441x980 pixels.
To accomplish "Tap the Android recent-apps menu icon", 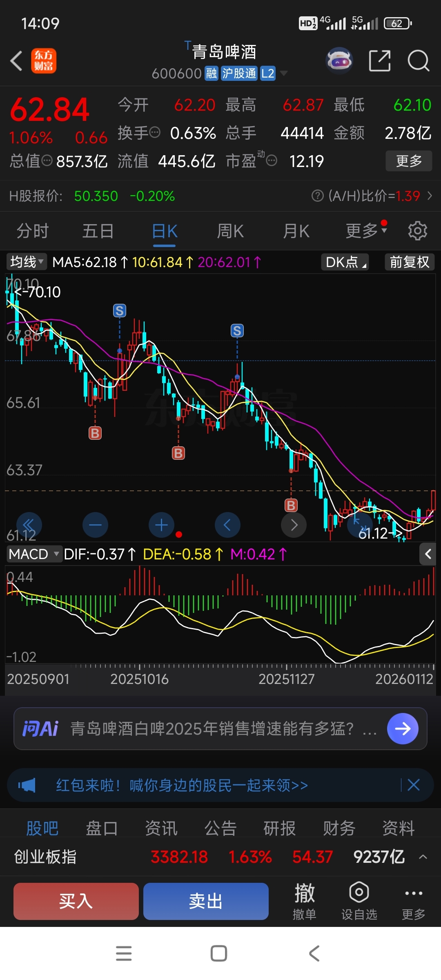I will [x=124, y=953].
